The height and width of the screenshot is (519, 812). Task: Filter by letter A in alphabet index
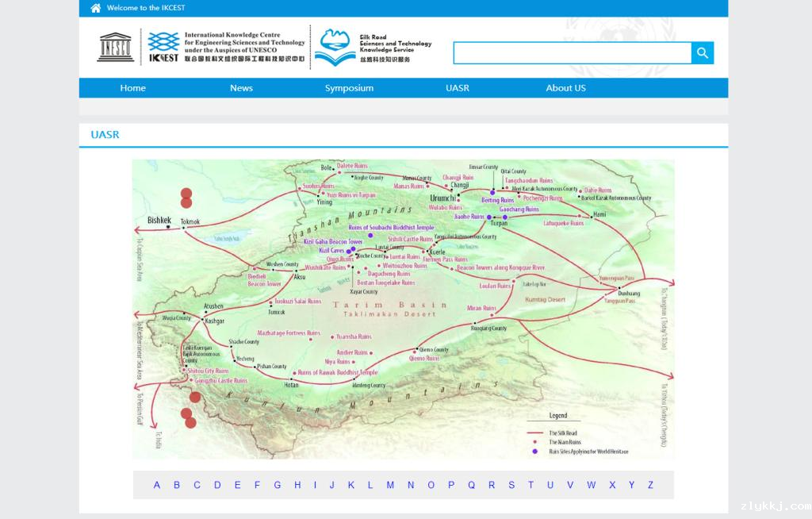tap(157, 485)
